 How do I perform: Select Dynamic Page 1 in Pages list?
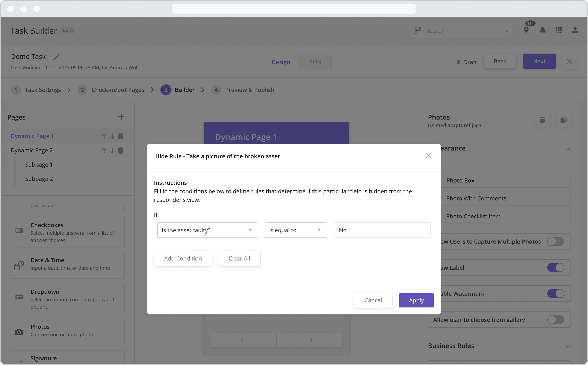coord(32,136)
